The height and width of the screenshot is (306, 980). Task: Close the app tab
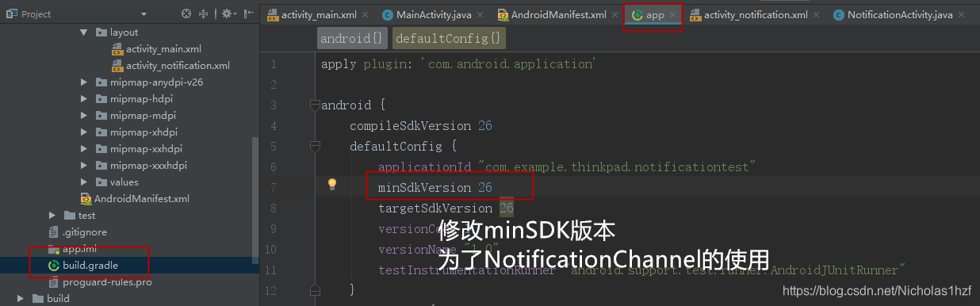coord(672,15)
